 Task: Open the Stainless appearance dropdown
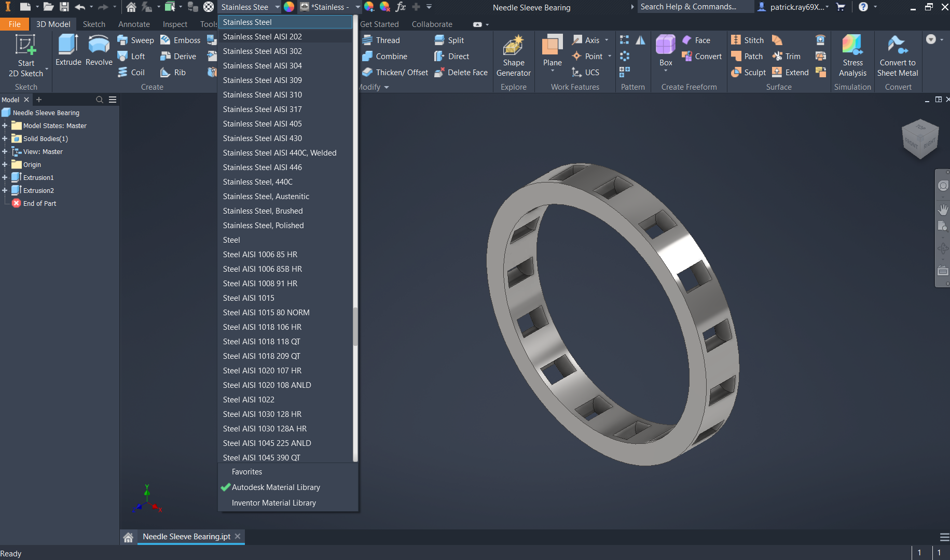(x=357, y=7)
